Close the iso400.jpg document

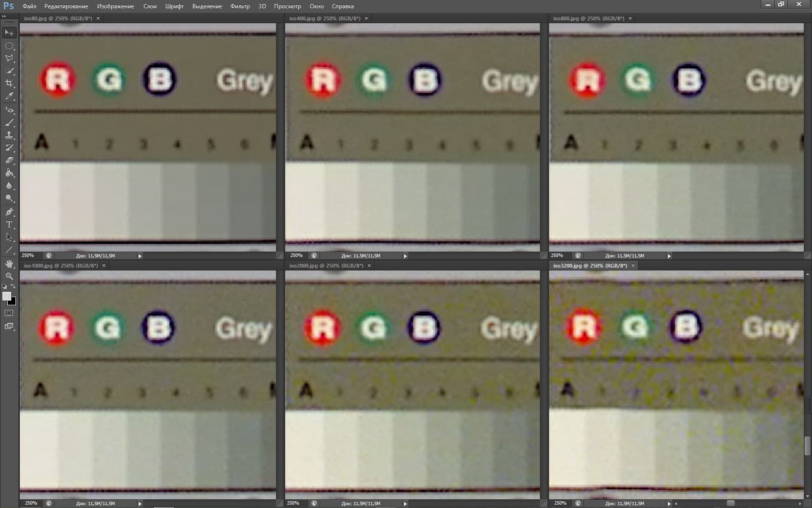[366, 18]
